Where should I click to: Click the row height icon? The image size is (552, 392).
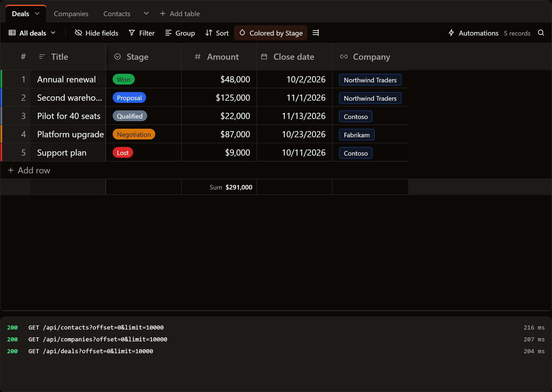tap(316, 33)
